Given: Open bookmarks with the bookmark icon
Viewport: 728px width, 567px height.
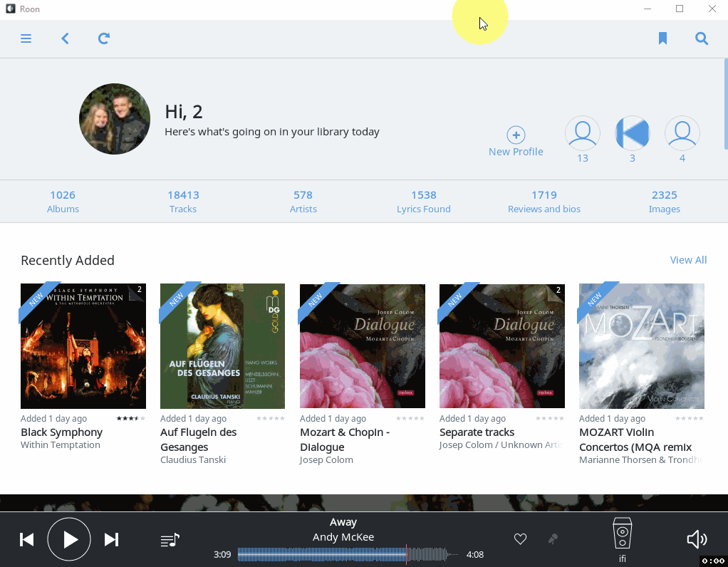Looking at the screenshot, I should (x=662, y=38).
